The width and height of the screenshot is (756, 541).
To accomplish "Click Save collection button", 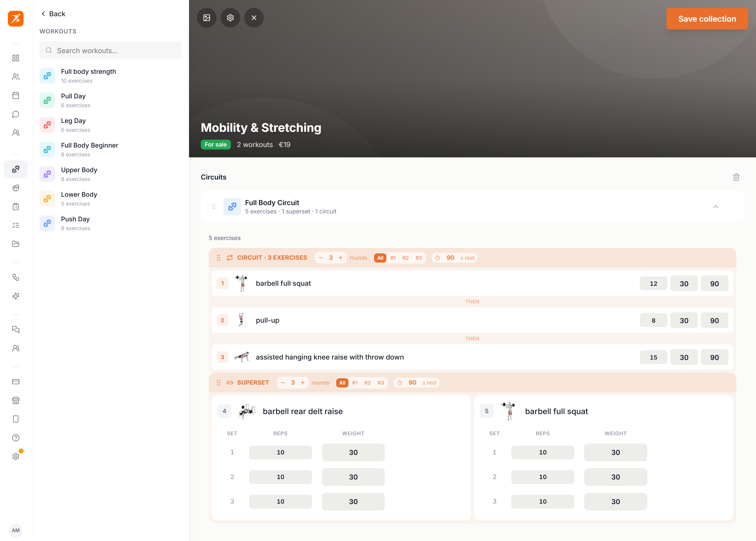I will pos(707,19).
